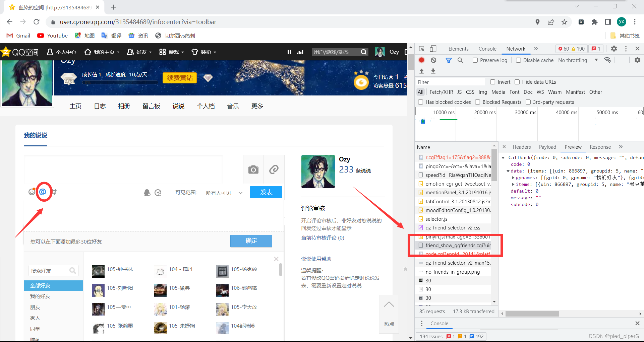Click the @ mention friends icon

click(44, 192)
